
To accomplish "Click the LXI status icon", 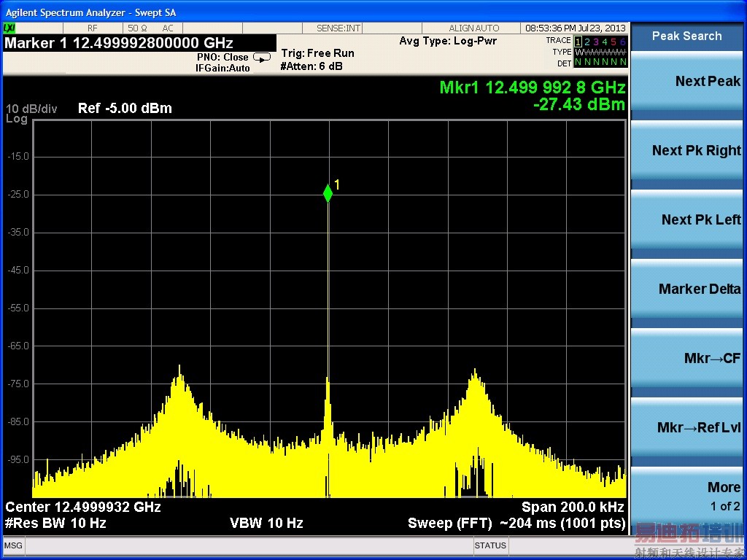I will pyautogui.click(x=9, y=28).
